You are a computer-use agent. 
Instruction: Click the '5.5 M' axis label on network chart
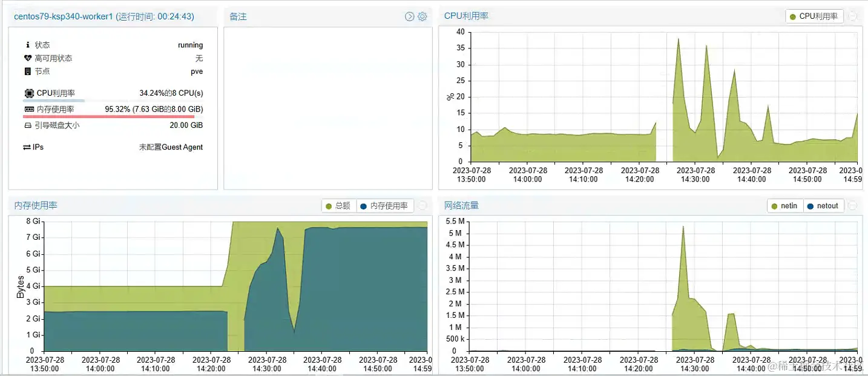click(455, 221)
